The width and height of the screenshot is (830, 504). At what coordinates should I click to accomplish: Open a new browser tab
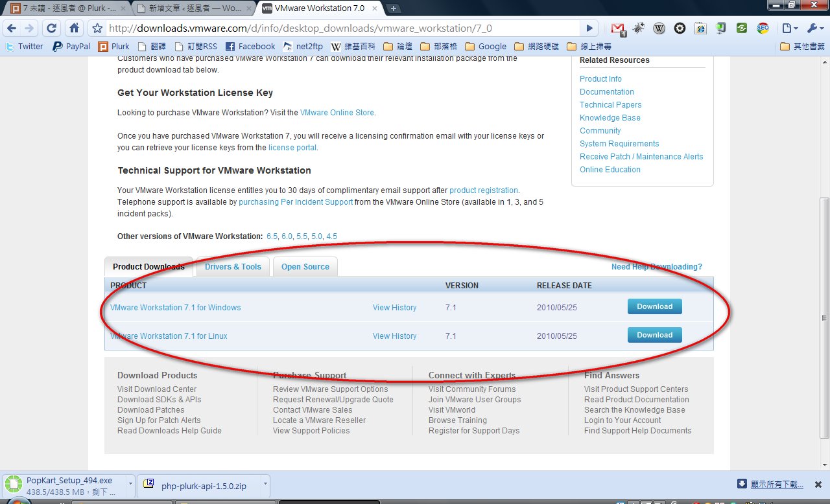[394, 8]
